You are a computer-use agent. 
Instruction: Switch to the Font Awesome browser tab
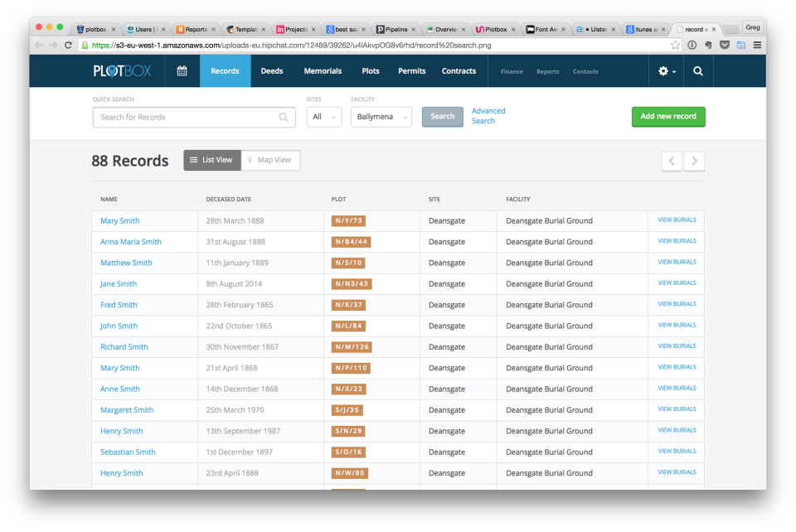click(546, 29)
